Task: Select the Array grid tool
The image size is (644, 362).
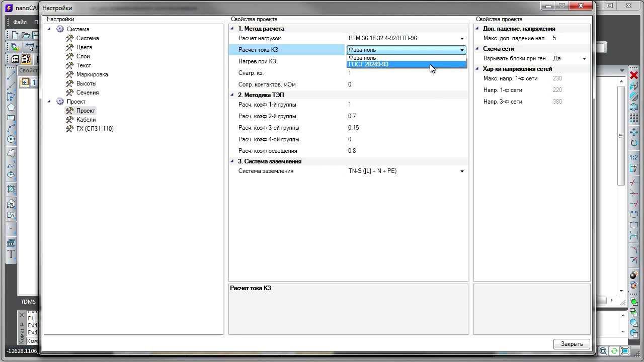Action: pyautogui.click(x=634, y=118)
